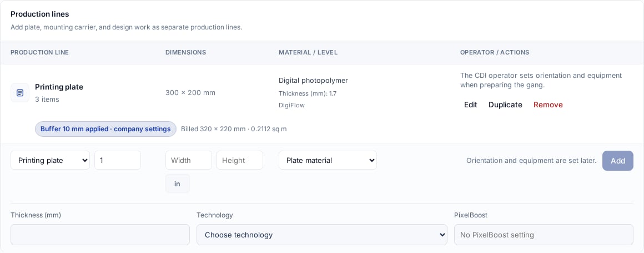This screenshot has height=253, width=644.
Task: Open the Plate material dropdown
Action: point(328,161)
